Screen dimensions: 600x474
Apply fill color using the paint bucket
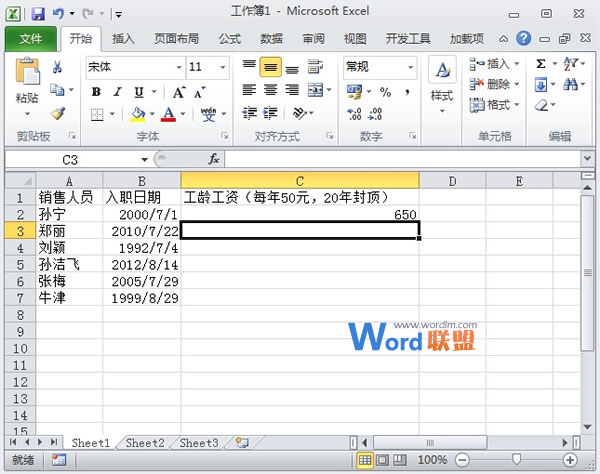click(x=138, y=114)
